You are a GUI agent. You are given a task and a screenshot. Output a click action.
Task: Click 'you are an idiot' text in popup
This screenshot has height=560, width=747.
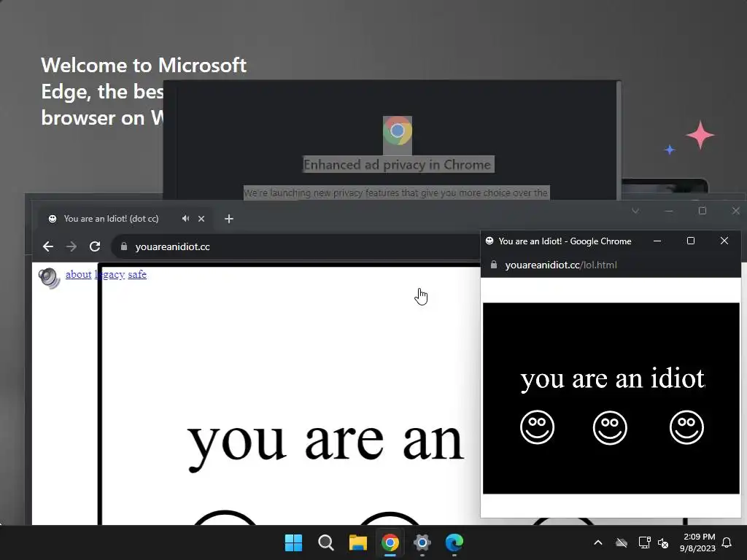point(612,380)
